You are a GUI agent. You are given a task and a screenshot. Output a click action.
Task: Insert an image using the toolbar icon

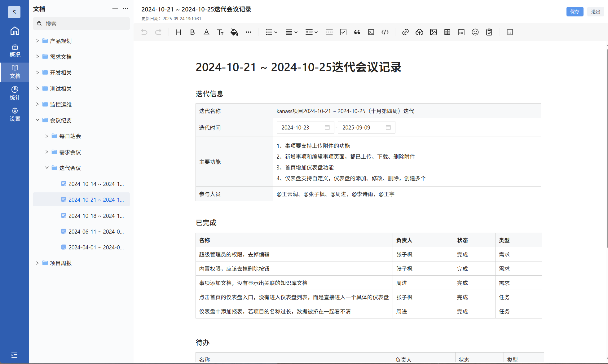[x=433, y=32]
